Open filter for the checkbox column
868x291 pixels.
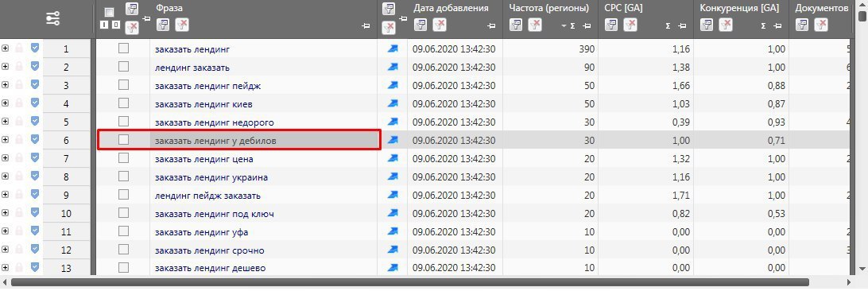(131, 9)
